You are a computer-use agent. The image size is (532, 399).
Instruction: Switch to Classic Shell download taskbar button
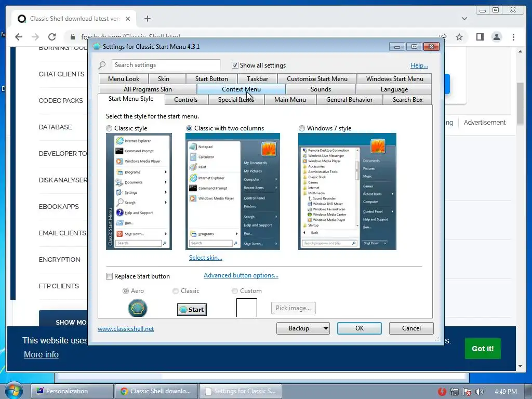156,391
